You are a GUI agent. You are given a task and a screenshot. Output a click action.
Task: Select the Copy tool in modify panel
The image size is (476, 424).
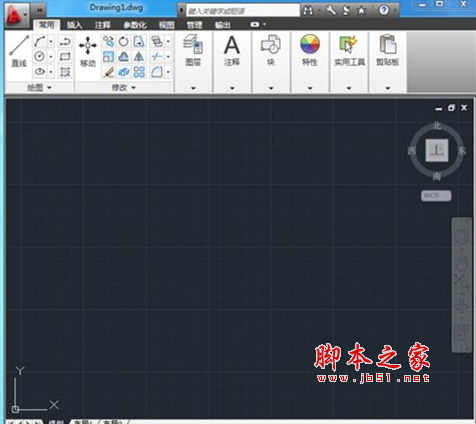tap(108, 42)
